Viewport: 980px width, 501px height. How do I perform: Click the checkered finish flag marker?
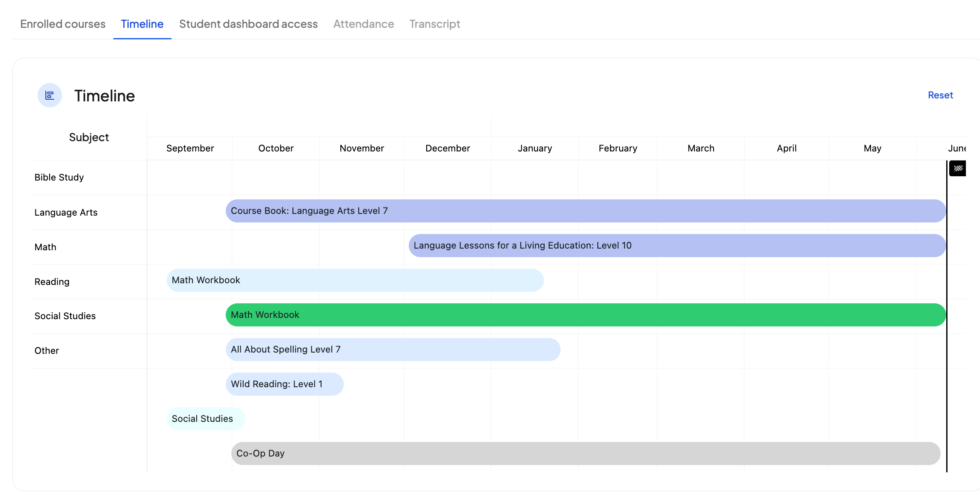coord(958,168)
